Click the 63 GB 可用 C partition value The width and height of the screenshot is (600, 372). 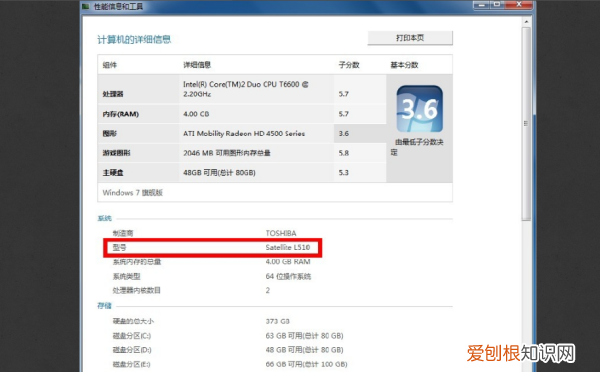304,336
